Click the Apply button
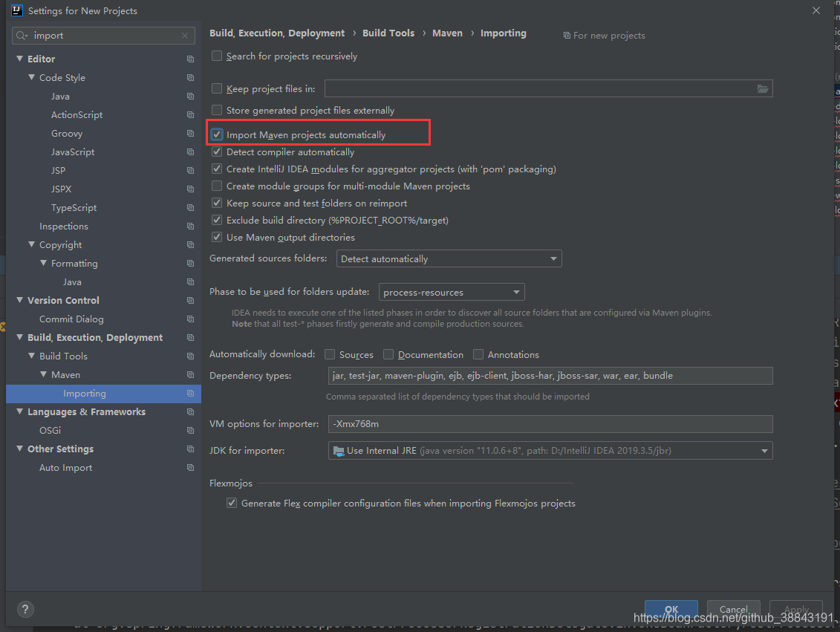This screenshot has width=840, height=632. (x=796, y=609)
